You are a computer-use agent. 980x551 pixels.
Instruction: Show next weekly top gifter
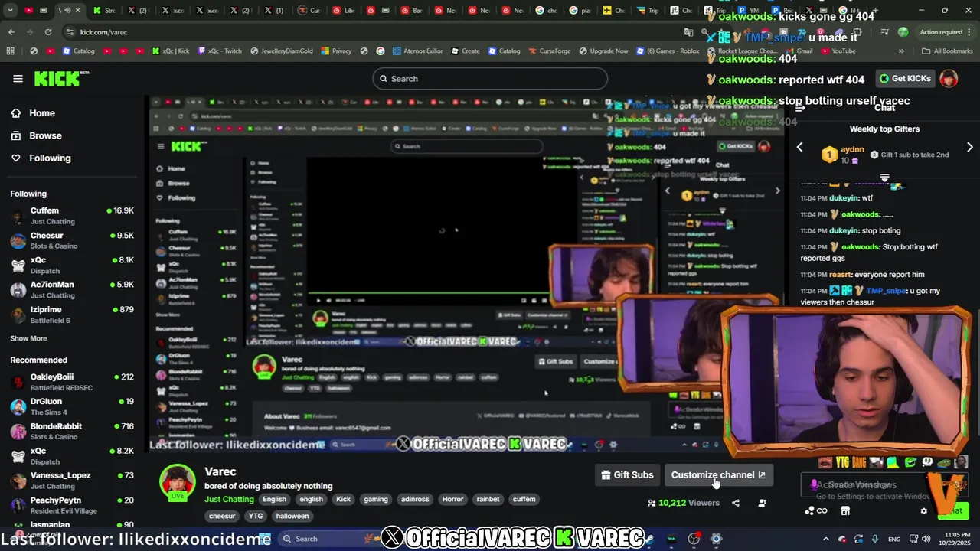click(969, 147)
